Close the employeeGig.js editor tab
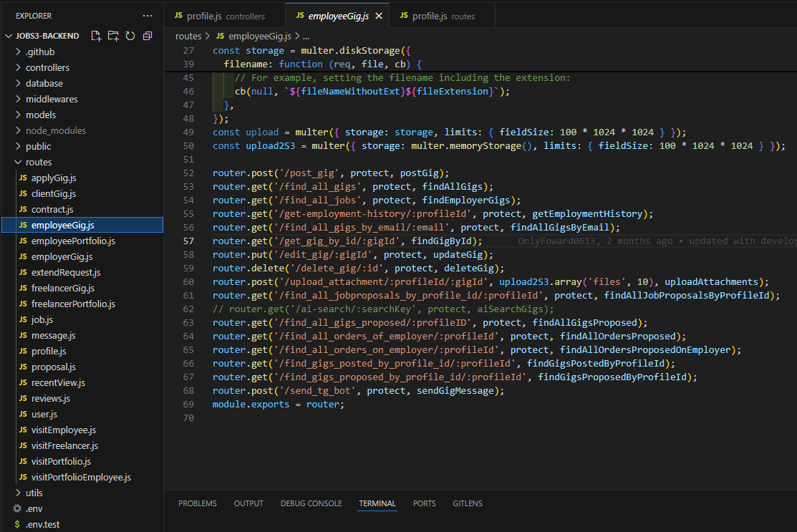This screenshot has height=532, width=797. (x=379, y=16)
